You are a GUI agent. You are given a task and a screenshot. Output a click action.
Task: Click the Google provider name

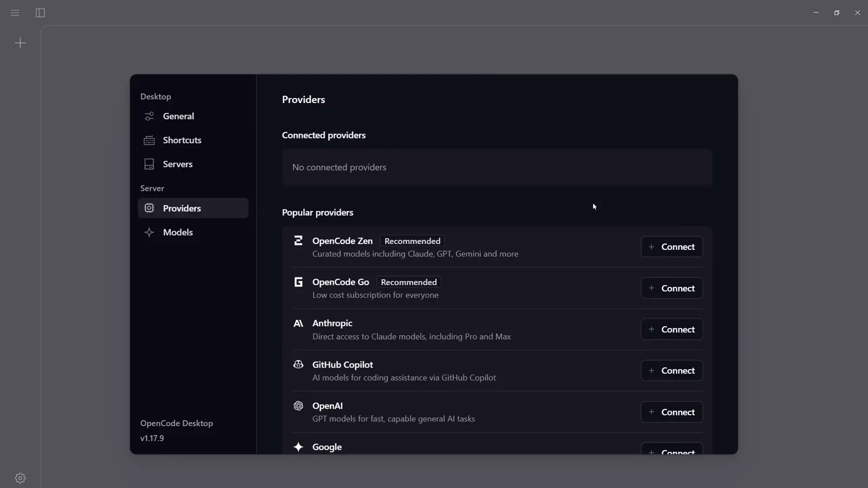point(327,447)
